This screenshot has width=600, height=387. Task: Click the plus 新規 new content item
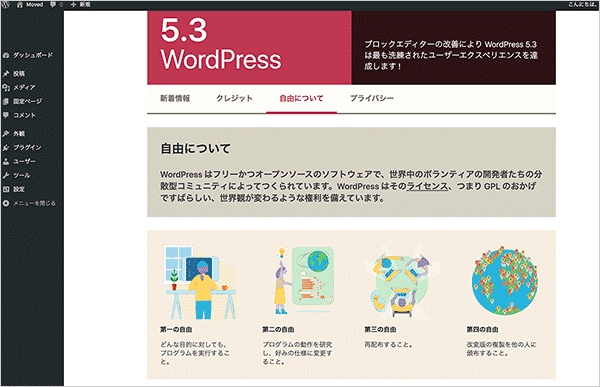pos(81,5)
